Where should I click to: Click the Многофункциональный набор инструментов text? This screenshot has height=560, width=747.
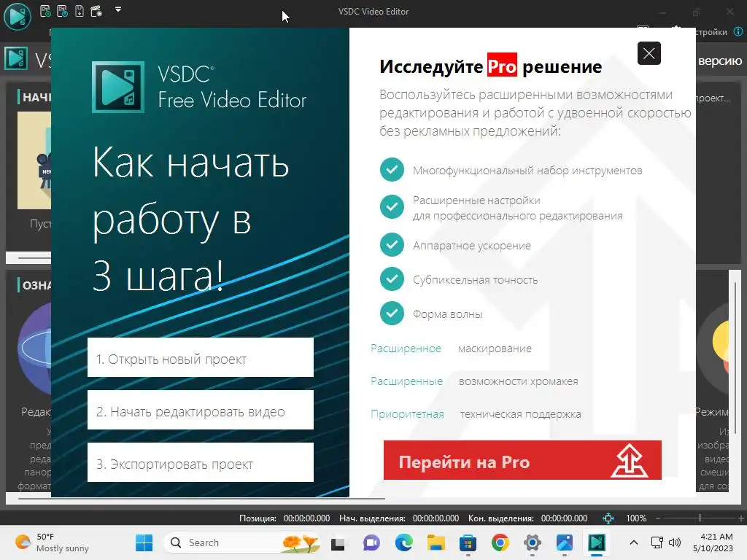[x=527, y=171]
